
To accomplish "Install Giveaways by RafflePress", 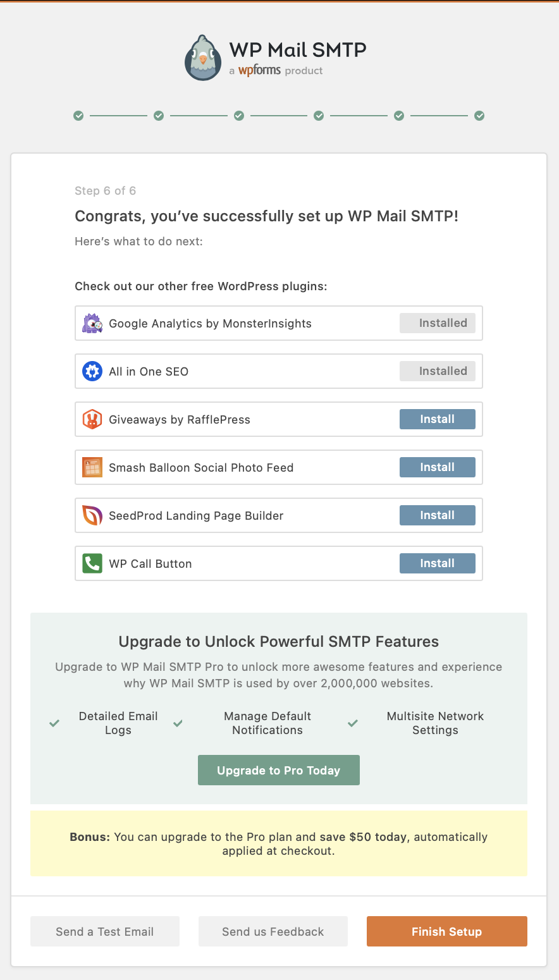I will (437, 419).
